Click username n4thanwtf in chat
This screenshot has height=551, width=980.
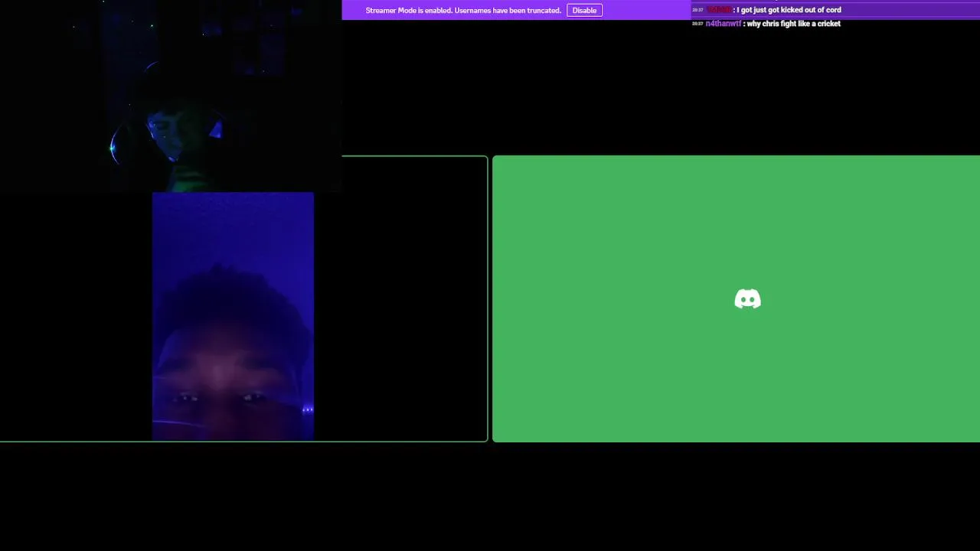(x=723, y=24)
